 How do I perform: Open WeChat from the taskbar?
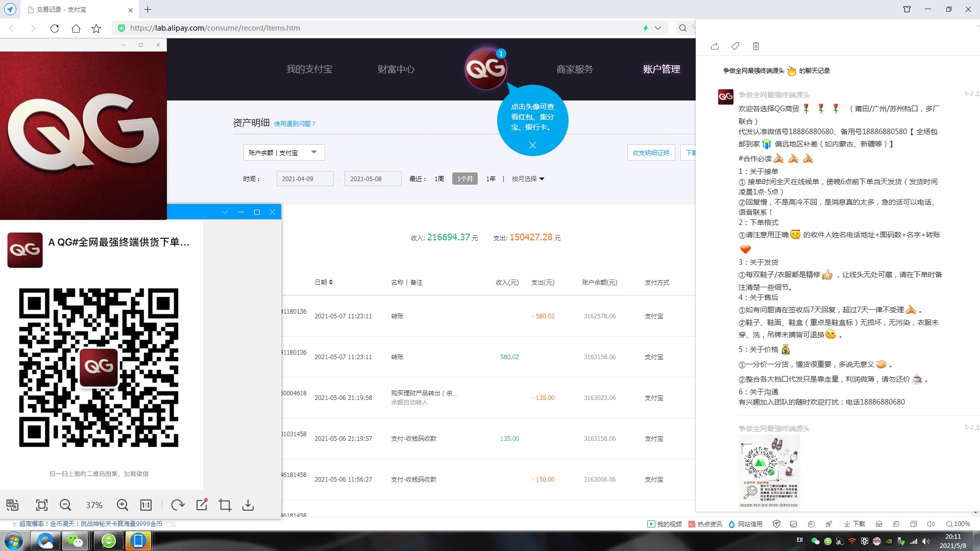click(x=76, y=541)
